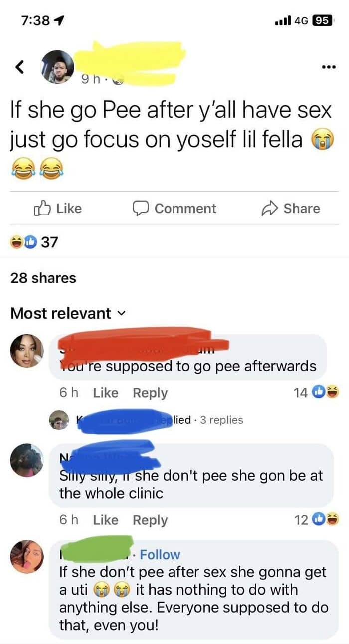The image size is (349, 644).
Task: Tap the Comment speech bubble button
Action: coord(174,208)
